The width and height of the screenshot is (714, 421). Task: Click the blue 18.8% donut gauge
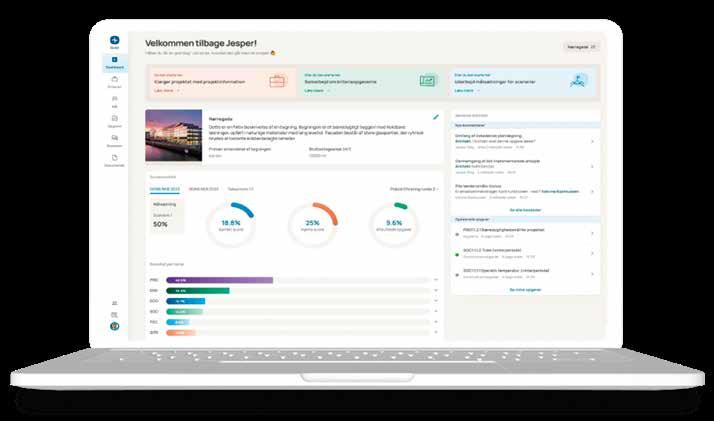coord(231,225)
